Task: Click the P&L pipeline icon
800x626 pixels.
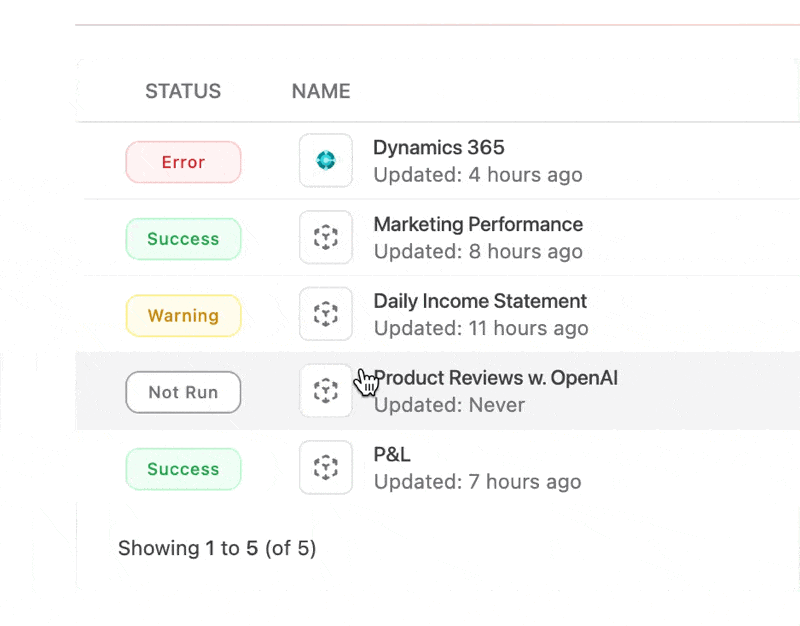Action: pos(325,467)
